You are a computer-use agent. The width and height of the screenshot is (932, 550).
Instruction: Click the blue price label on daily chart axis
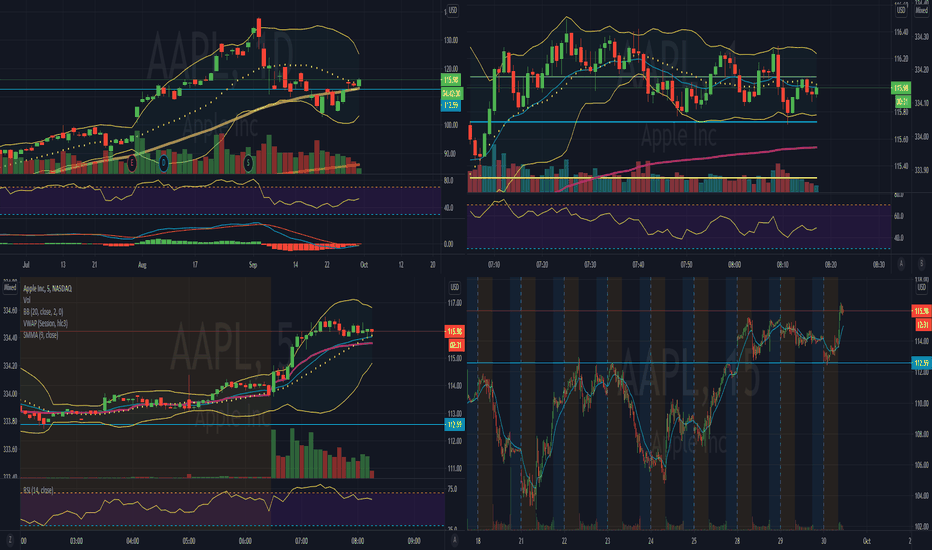coord(451,105)
